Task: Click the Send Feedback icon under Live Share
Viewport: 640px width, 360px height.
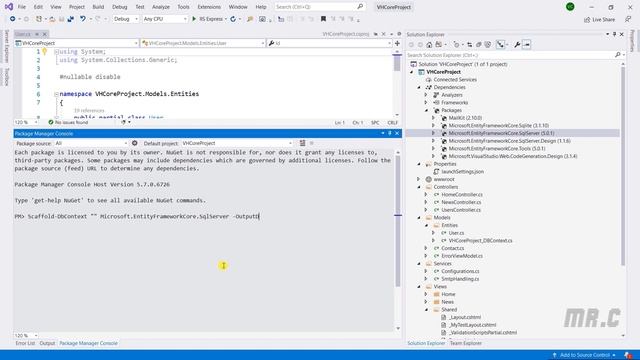Action: point(628,19)
